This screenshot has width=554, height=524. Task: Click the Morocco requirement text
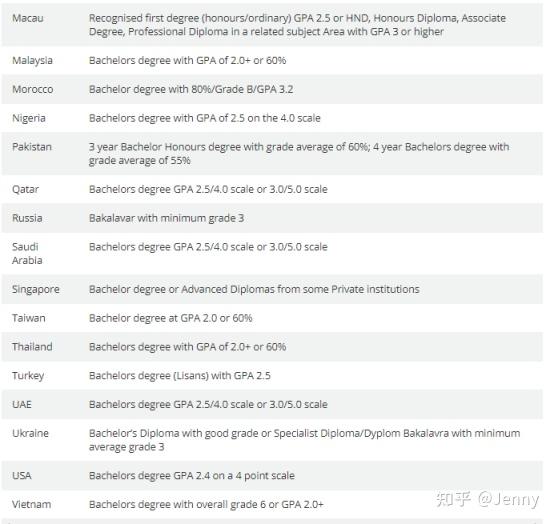click(191, 89)
